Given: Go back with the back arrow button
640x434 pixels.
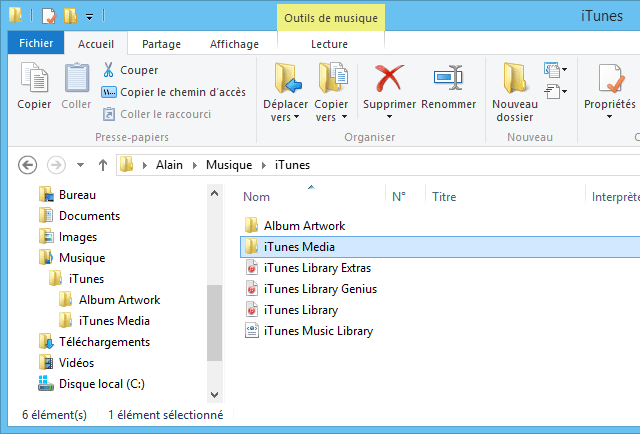Looking at the screenshot, I should 28,165.
